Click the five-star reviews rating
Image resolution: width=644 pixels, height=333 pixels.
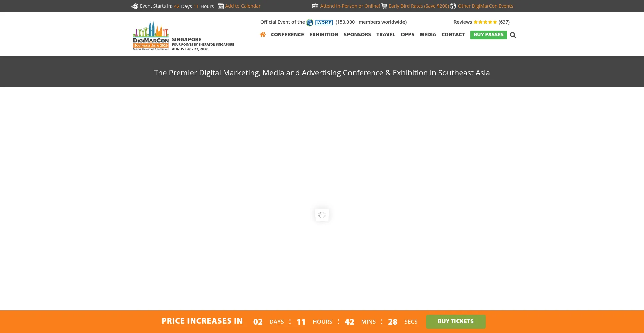pyautogui.click(x=485, y=22)
